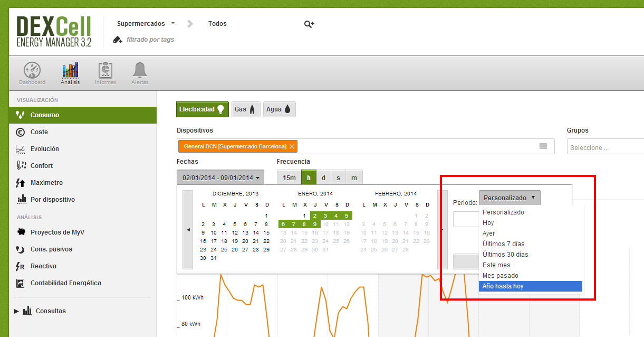Select December 16 in the calendar
This screenshot has height=337, width=644.
[203, 241]
